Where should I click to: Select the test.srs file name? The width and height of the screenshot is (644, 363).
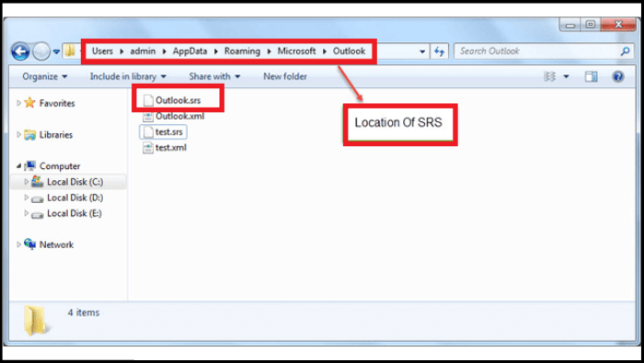[x=168, y=132]
